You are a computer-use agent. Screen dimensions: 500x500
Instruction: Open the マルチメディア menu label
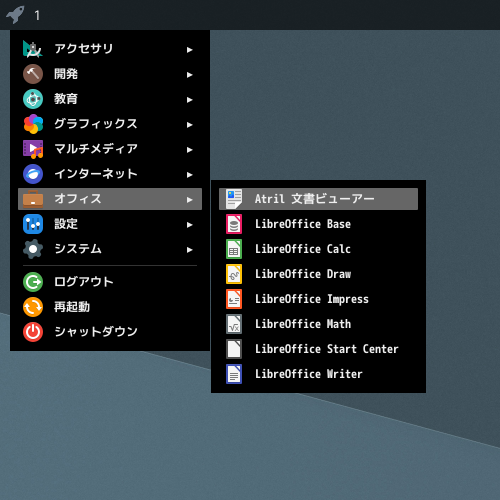click(96, 149)
